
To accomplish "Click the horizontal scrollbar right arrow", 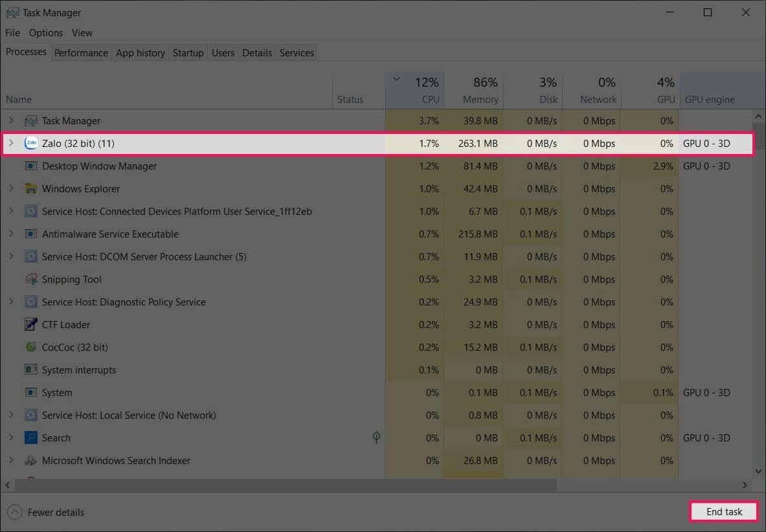I will 745,485.
